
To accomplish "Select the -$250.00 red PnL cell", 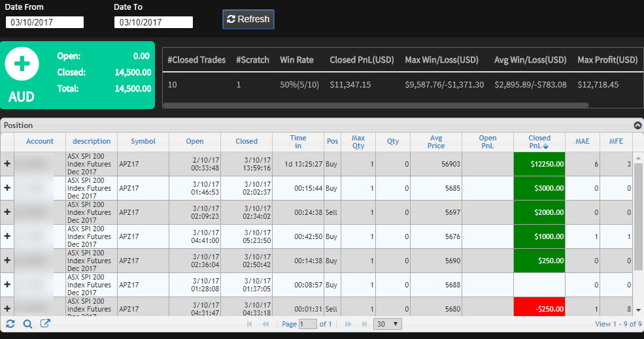I will click(x=539, y=307).
